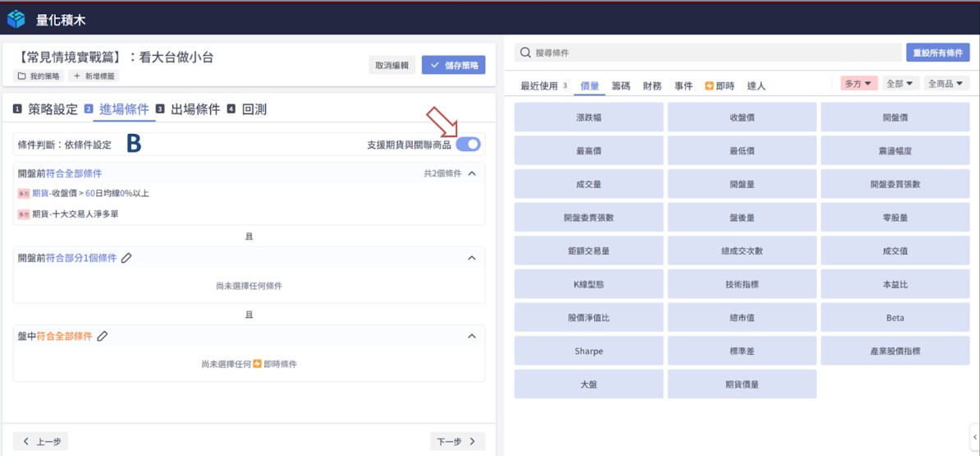Open the 即時 tab with orange icon

coord(719,85)
